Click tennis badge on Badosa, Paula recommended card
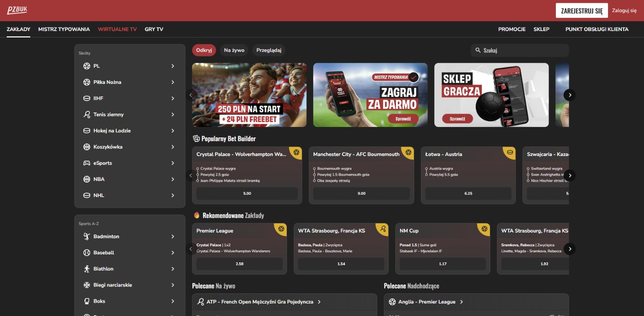 click(x=383, y=229)
